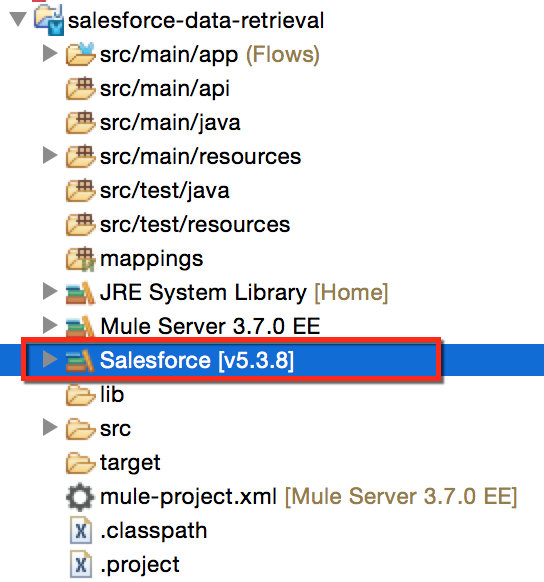Screen dimensions: 544x582
Task: Select the mappings label
Action: tap(151, 259)
